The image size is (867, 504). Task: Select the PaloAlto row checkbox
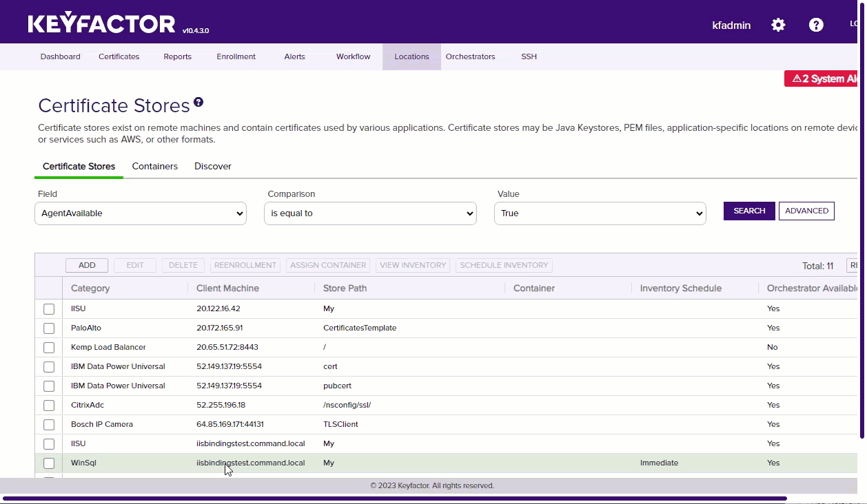(x=49, y=328)
